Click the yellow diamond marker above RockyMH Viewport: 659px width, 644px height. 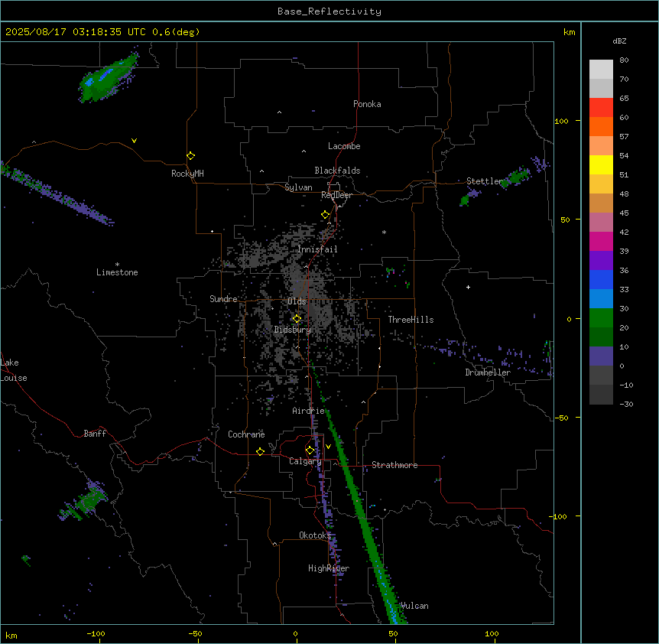click(x=190, y=156)
